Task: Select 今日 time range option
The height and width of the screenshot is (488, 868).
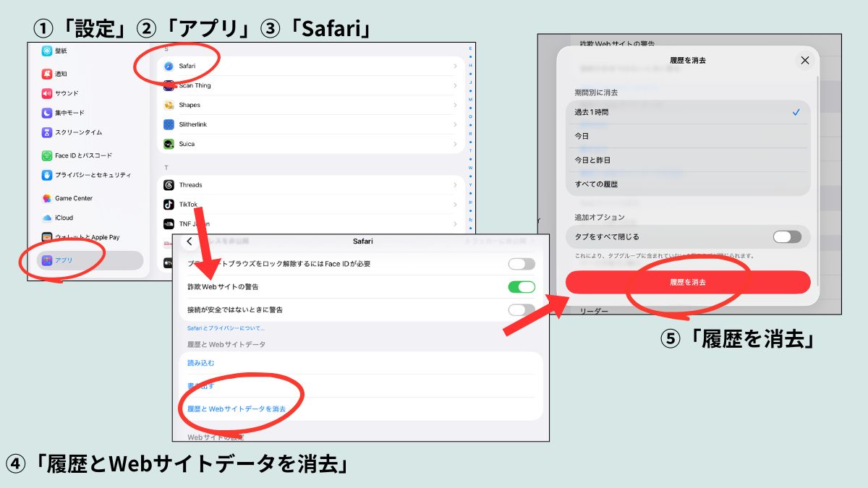Action: pyautogui.click(x=688, y=136)
